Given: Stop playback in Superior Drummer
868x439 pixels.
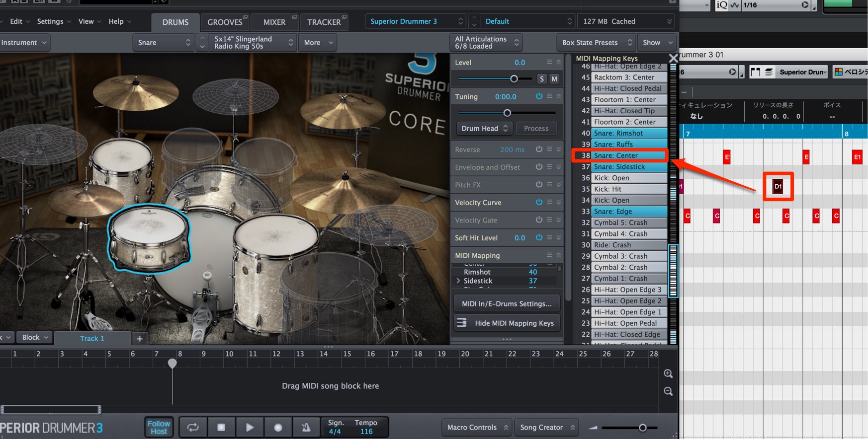Looking at the screenshot, I should click(221, 427).
